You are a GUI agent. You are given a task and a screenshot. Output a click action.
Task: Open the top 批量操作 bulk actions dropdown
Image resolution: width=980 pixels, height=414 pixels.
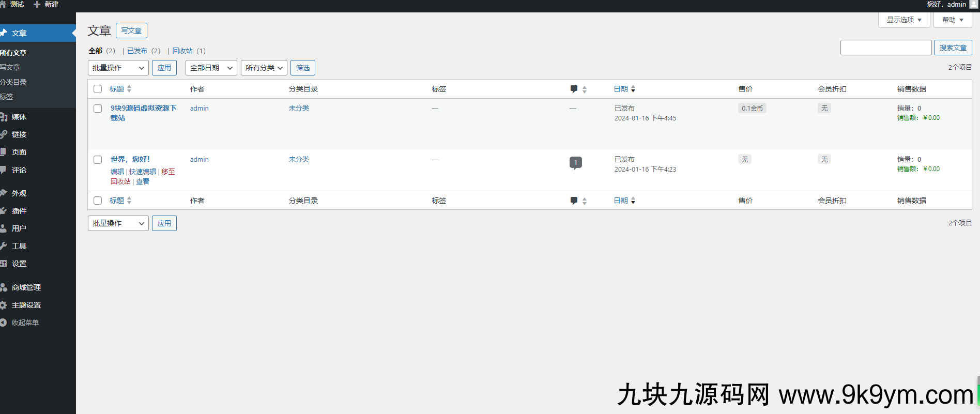118,68
